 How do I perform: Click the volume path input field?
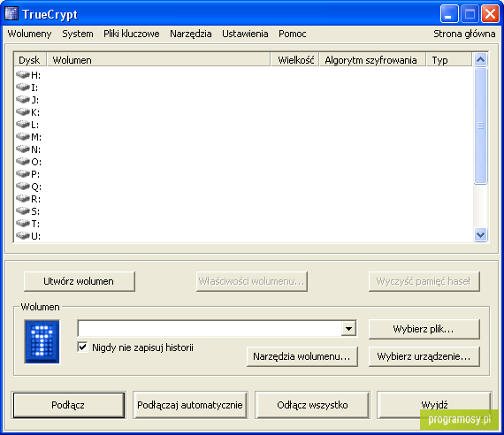210,329
